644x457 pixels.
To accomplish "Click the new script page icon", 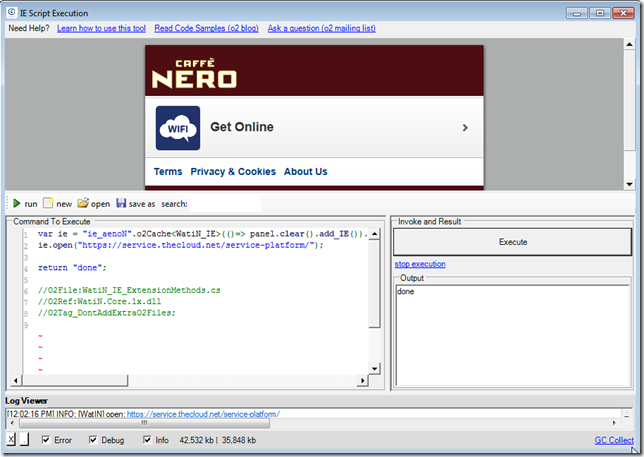I will coord(47,203).
